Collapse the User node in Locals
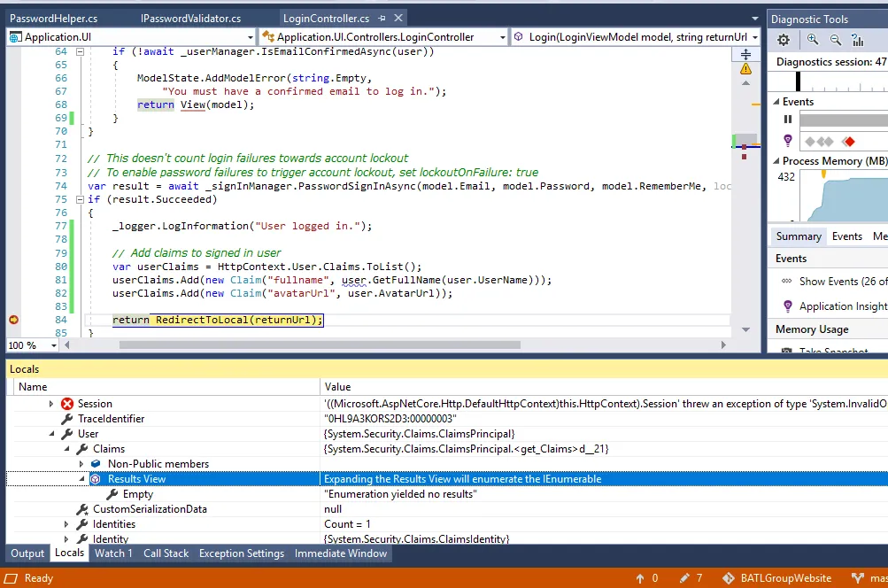 pos(51,433)
